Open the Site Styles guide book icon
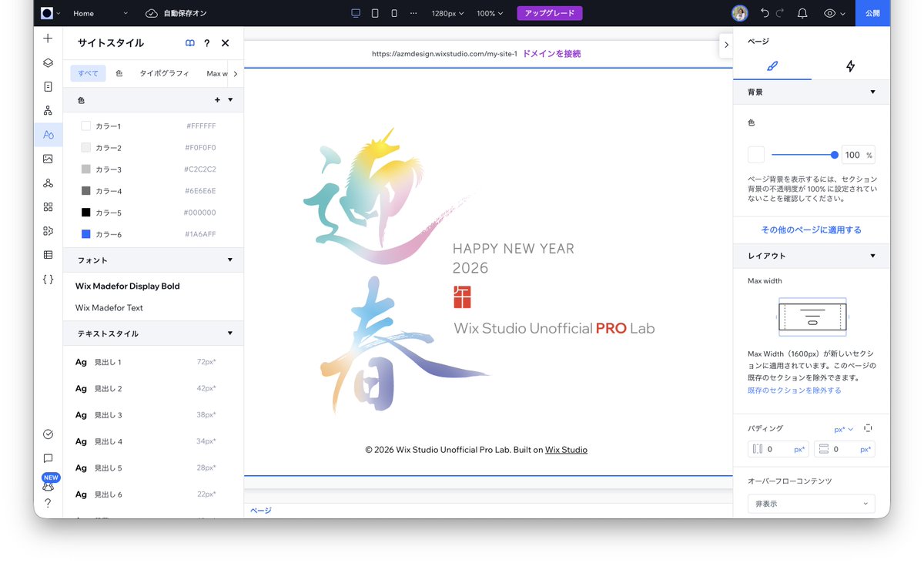This screenshot has width=924, height=563. (190, 43)
